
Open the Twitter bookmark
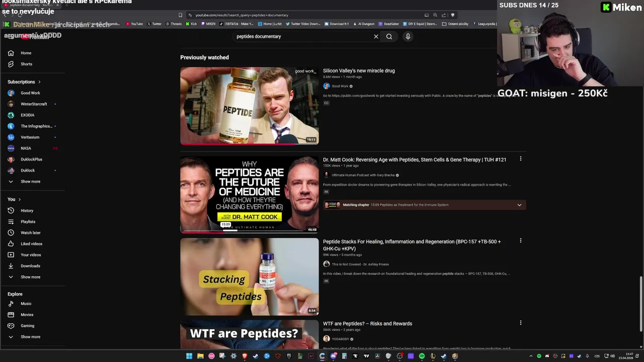click(154, 24)
